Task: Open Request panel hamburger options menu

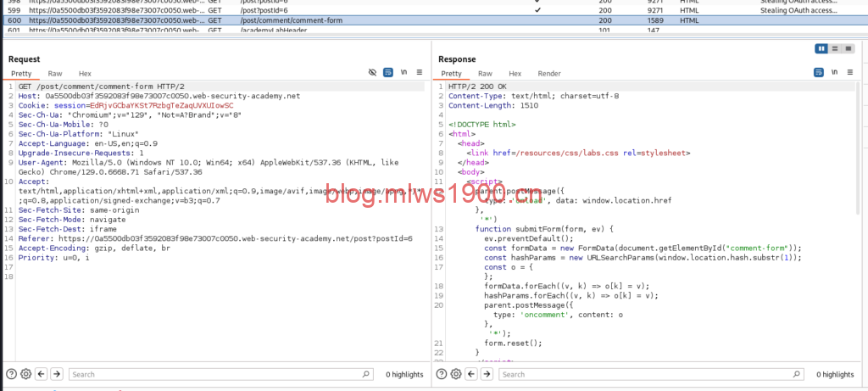Action: pyautogui.click(x=420, y=73)
